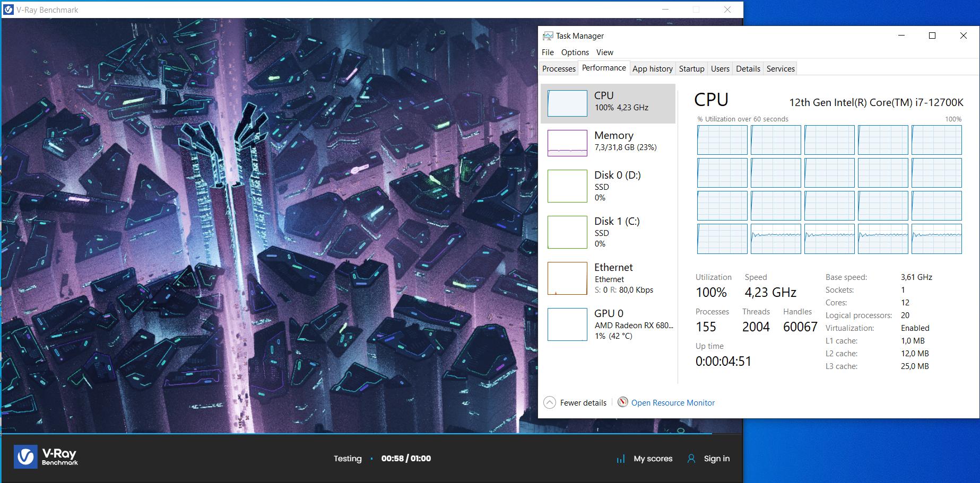Click the 12th Gen Intel Core i7-12700K label
Screen dimensions: 980x483
coord(876,102)
